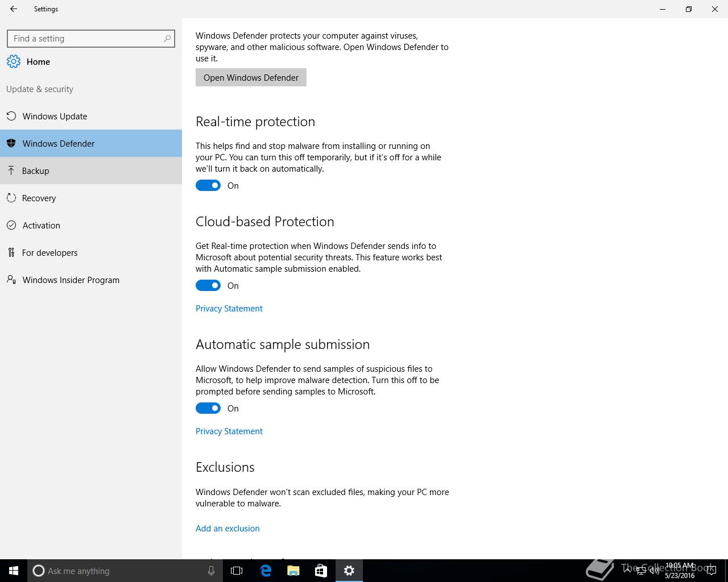The height and width of the screenshot is (582, 728).
Task: Launch Microsoft Edge from taskbar
Action: pos(266,571)
